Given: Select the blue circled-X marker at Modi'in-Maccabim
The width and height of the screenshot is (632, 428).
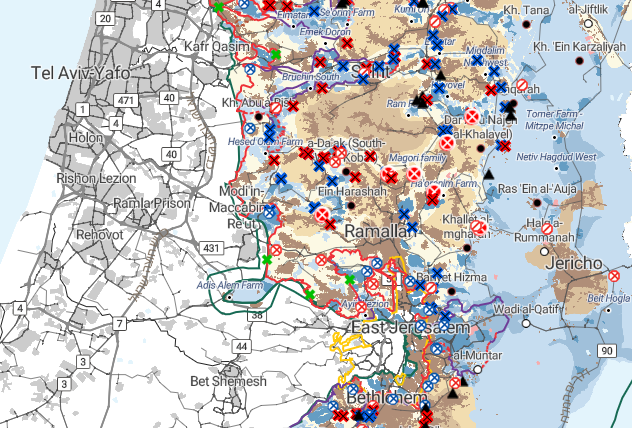Looking at the screenshot, I should tap(269, 212).
